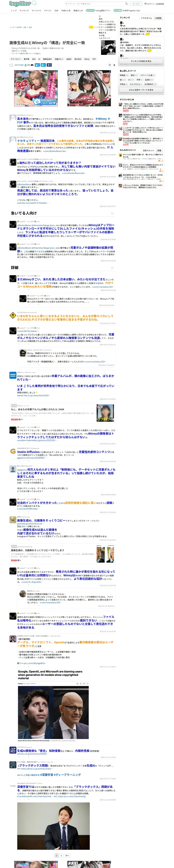Open the ランキング nav menu item
Screen dimensions: 174x868
[x=24, y=10]
